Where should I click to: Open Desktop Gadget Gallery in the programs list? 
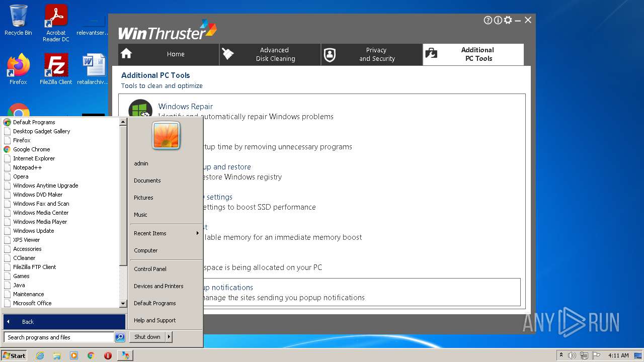coord(60,131)
